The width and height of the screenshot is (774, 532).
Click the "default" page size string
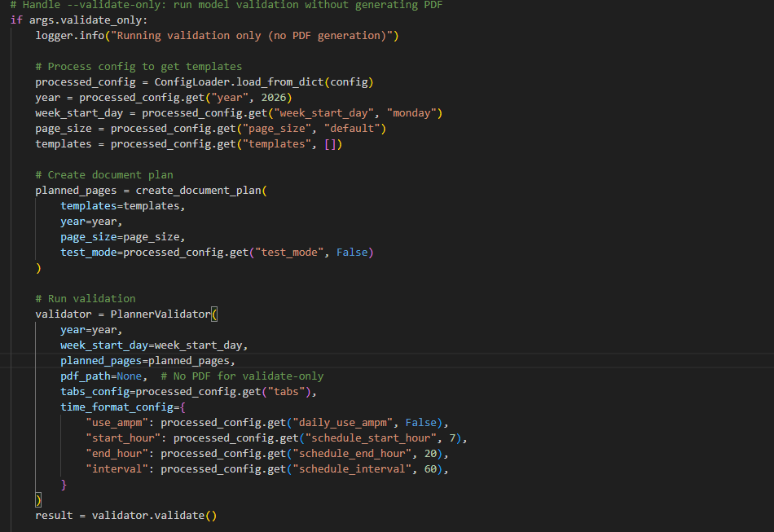click(x=352, y=128)
